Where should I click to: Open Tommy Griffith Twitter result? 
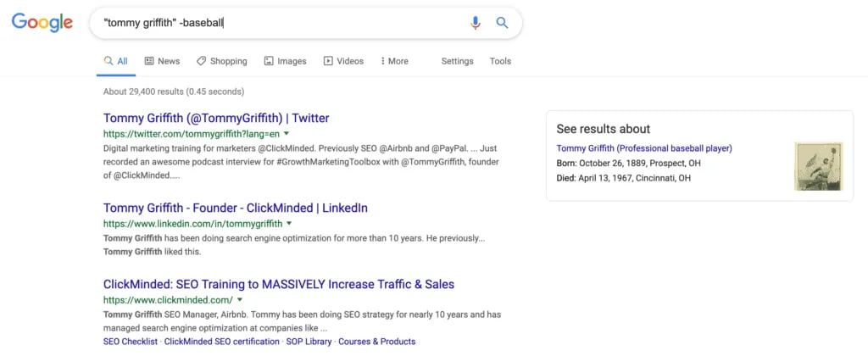(x=216, y=118)
